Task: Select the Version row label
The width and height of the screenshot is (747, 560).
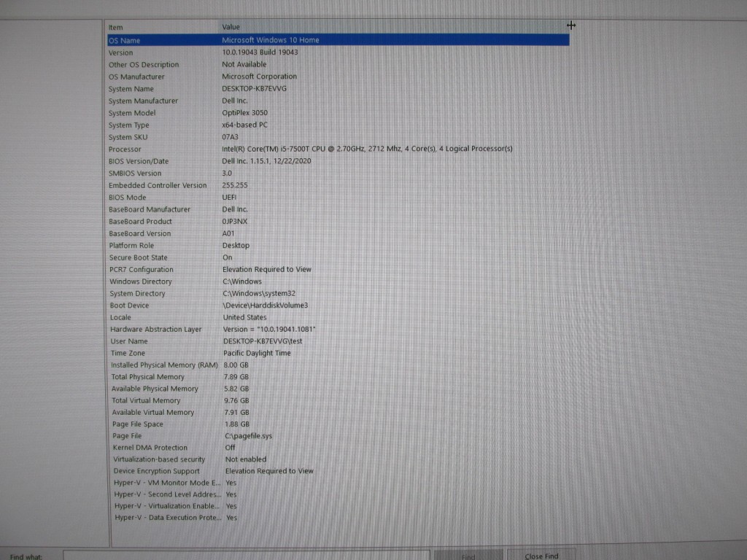Action: click(120, 52)
